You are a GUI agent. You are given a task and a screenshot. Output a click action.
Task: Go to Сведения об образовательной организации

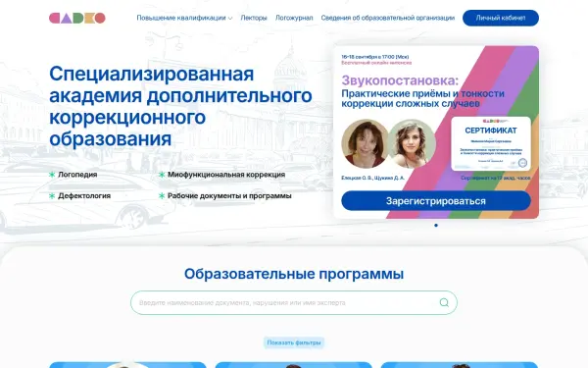pos(388,18)
